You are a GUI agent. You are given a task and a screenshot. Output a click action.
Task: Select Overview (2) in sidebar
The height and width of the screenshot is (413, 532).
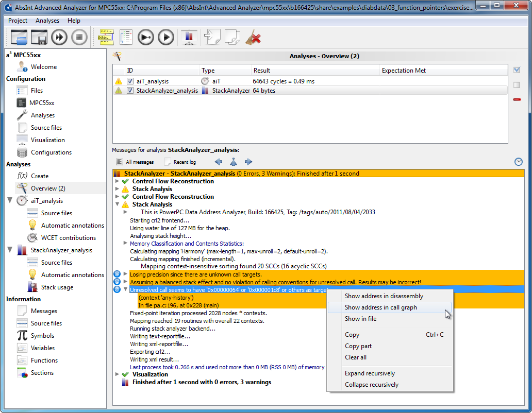click(x=48, y=188)
